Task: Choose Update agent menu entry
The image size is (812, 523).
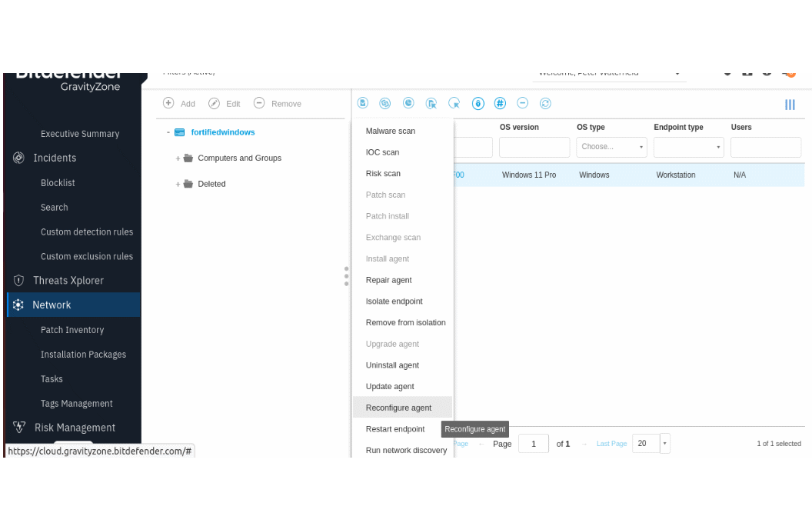Action: tap(389, 386)
